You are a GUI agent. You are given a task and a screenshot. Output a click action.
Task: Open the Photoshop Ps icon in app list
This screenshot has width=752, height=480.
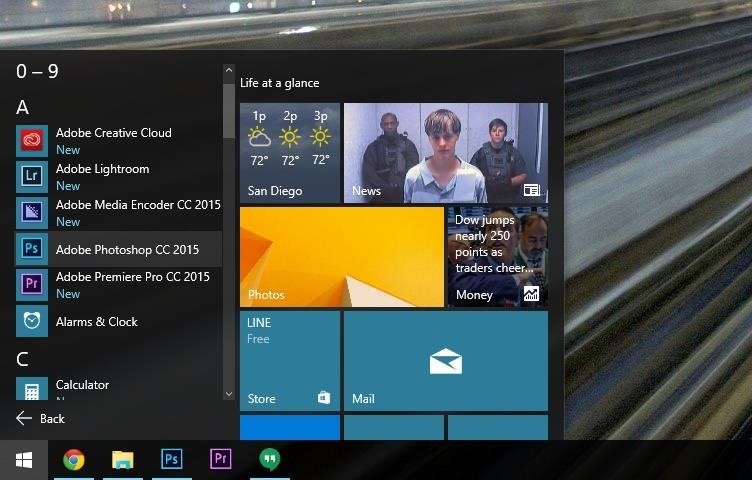[x=32, y=249]
